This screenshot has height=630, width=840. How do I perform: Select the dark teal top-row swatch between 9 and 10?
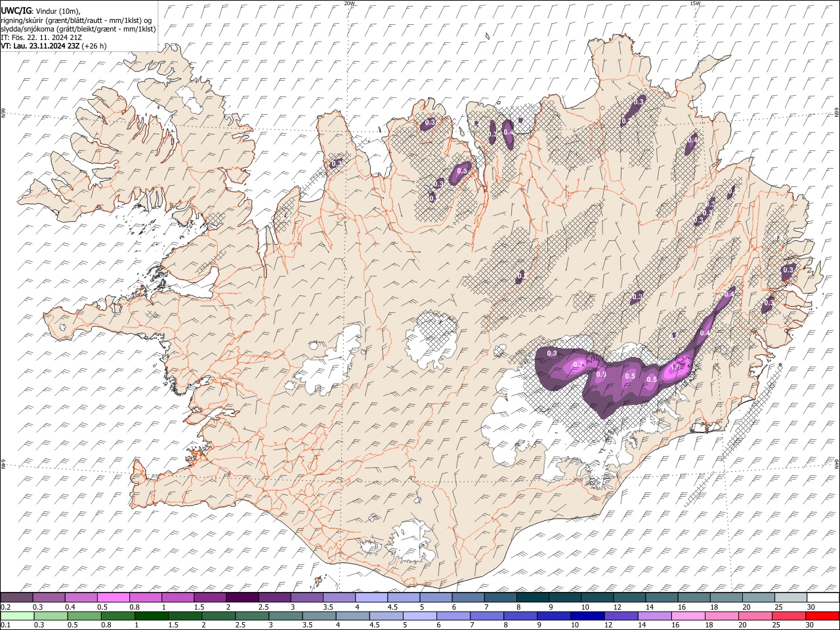click(564, 598)
